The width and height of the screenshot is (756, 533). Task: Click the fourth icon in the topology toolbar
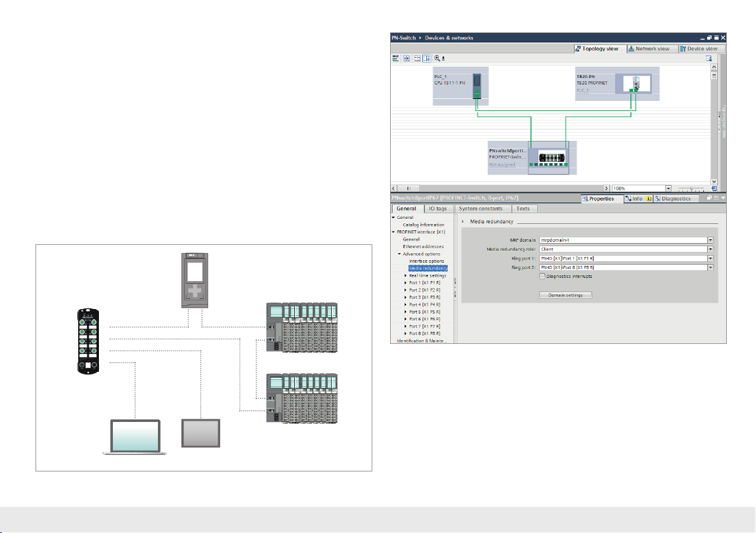click(426, 58)
